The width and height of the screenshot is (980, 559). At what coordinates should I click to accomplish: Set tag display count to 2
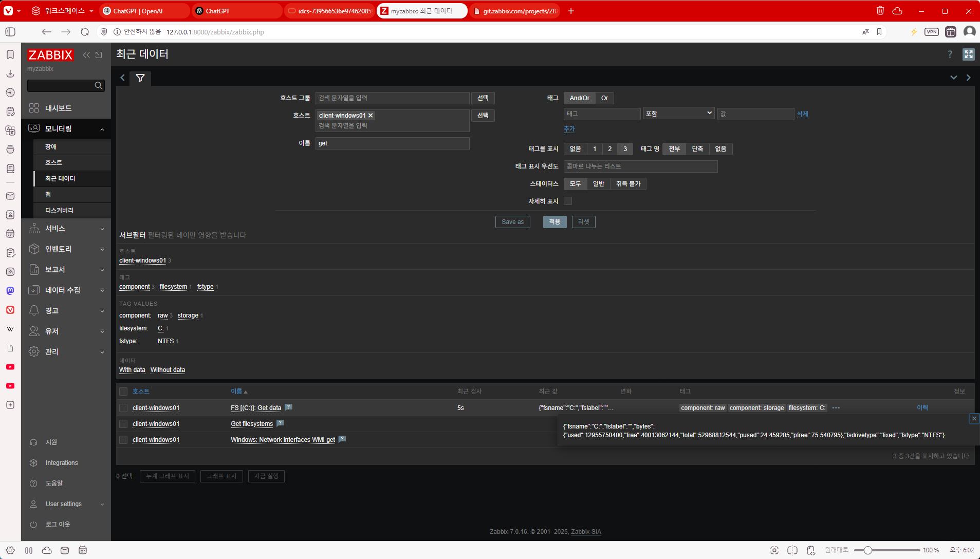(609, 149)
